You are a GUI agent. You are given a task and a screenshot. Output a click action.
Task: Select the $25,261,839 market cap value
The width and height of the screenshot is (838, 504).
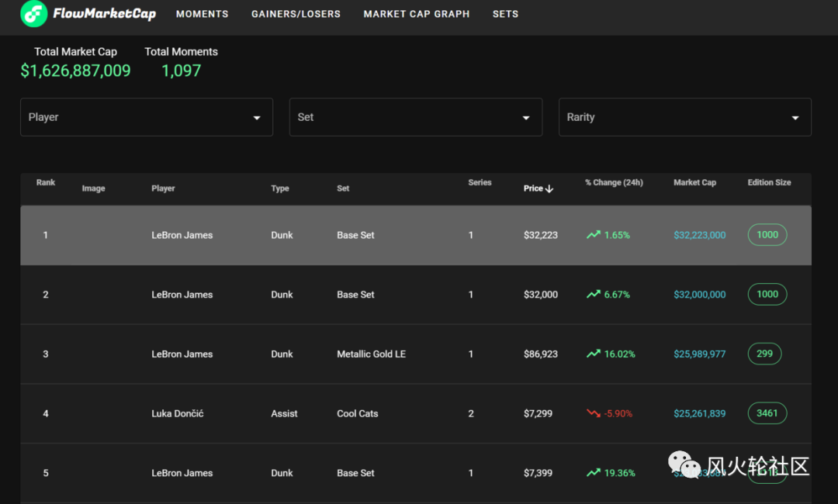700,413
